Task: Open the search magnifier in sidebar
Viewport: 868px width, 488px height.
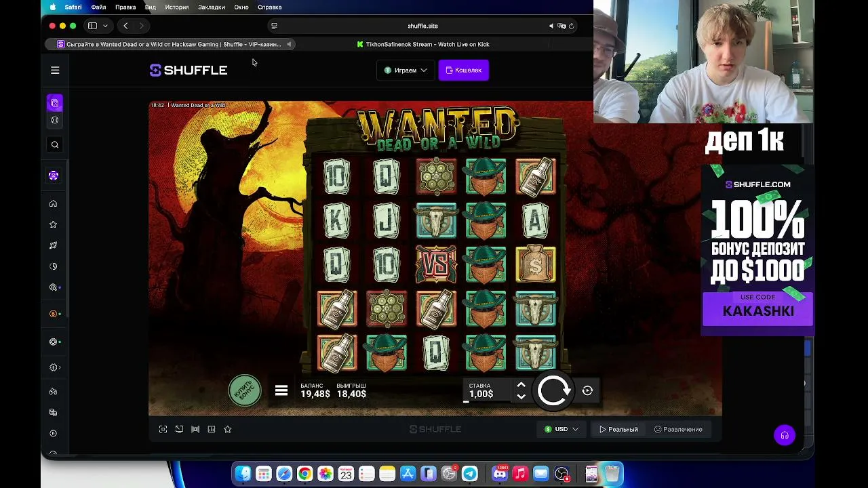Action: [x=55, y=144]
